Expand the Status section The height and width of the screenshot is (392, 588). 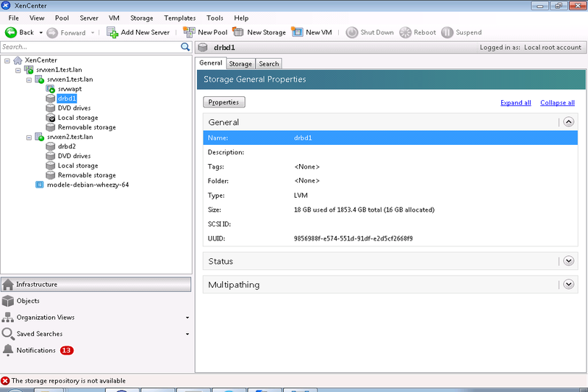[568, 261]
